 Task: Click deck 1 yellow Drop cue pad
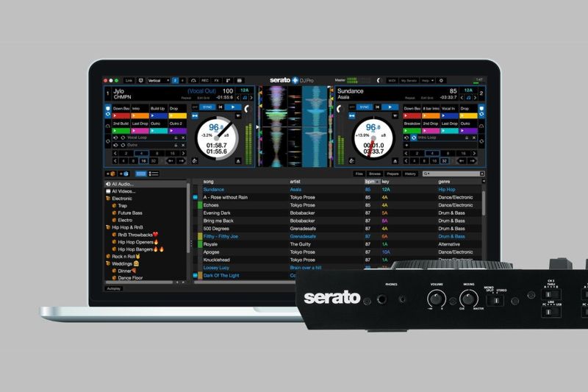tap(178, 116)
